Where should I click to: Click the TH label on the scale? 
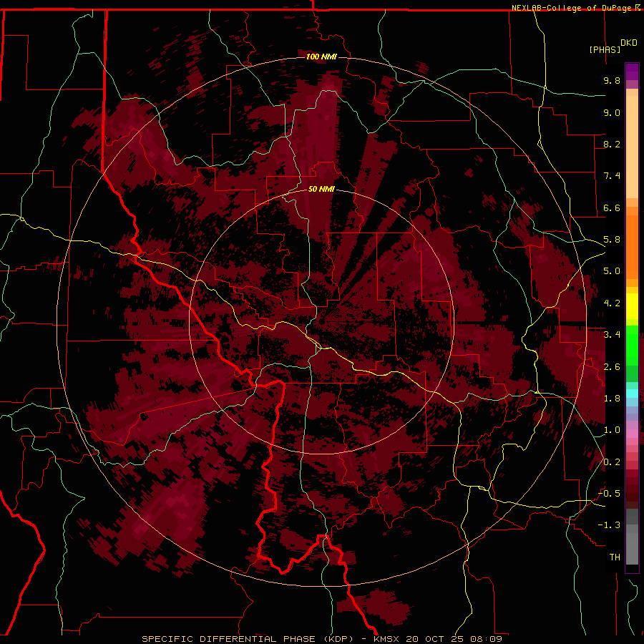point(615,557)
